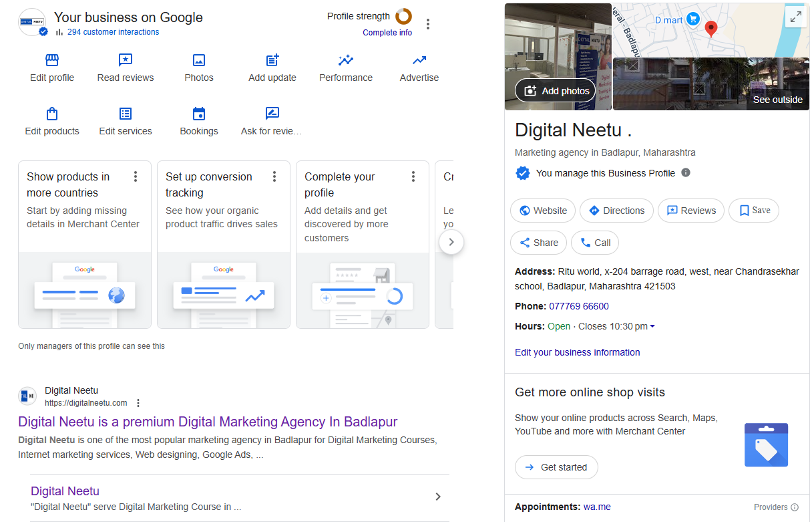Click the Website button
This screenshot has height=522, width=812.
pyautogui.click(x=543, y=211)
